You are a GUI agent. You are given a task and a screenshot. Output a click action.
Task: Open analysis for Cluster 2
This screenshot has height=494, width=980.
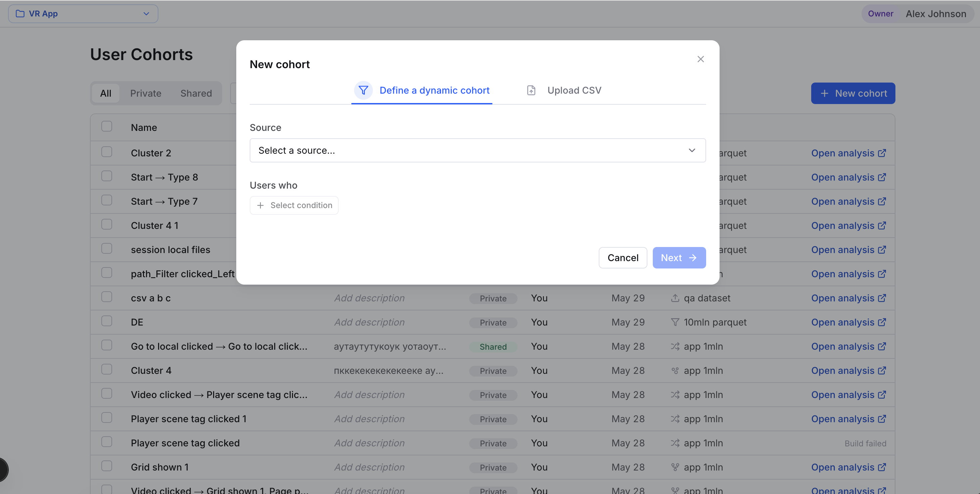(x=849, y=153)
